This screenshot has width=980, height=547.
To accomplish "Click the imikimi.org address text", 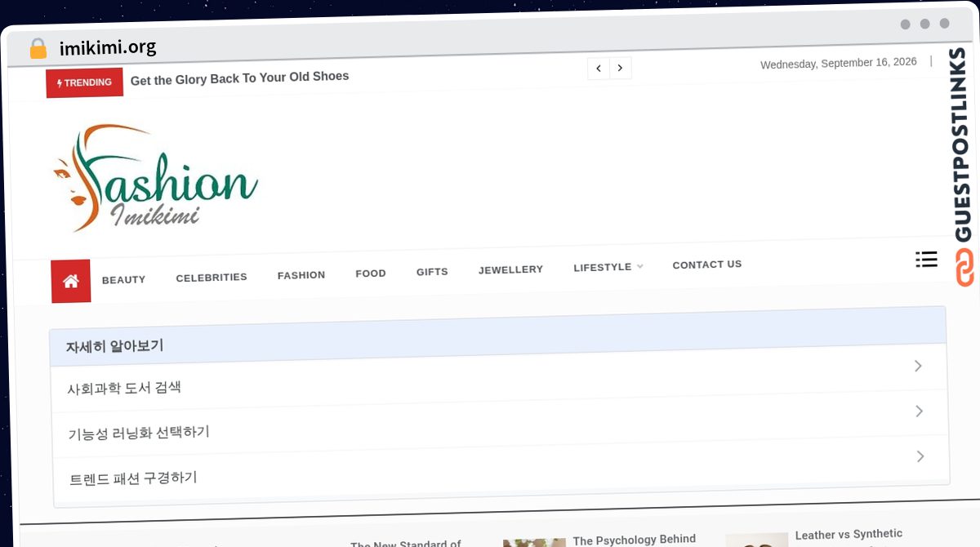I will click(108, 48).
